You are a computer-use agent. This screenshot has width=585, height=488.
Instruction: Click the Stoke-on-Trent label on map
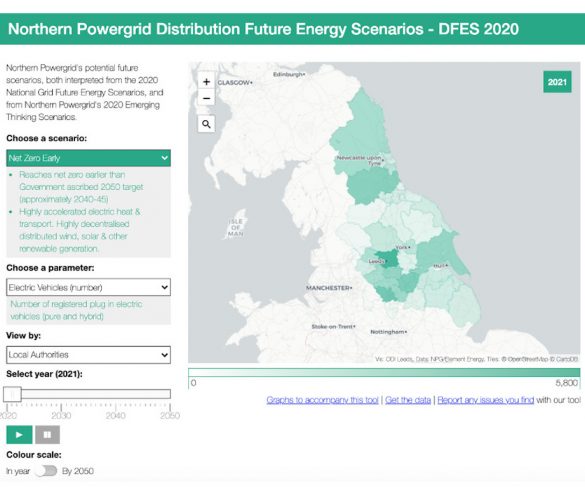click(x=333, y=326)
